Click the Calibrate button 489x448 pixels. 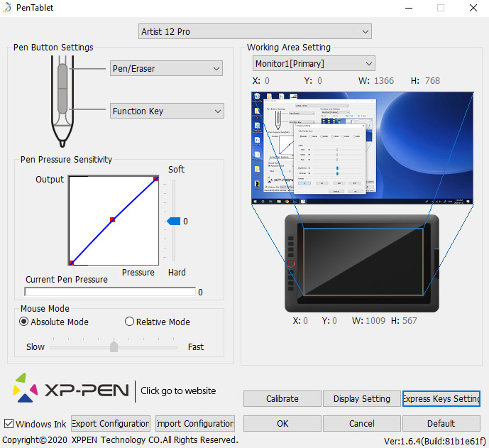(282, 399)
